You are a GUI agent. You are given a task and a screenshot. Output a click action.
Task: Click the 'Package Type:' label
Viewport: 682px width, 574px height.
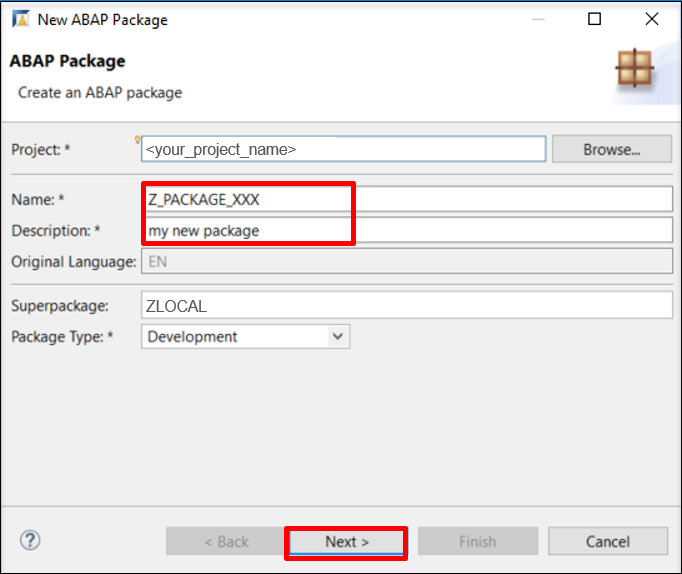click(62, 337)
